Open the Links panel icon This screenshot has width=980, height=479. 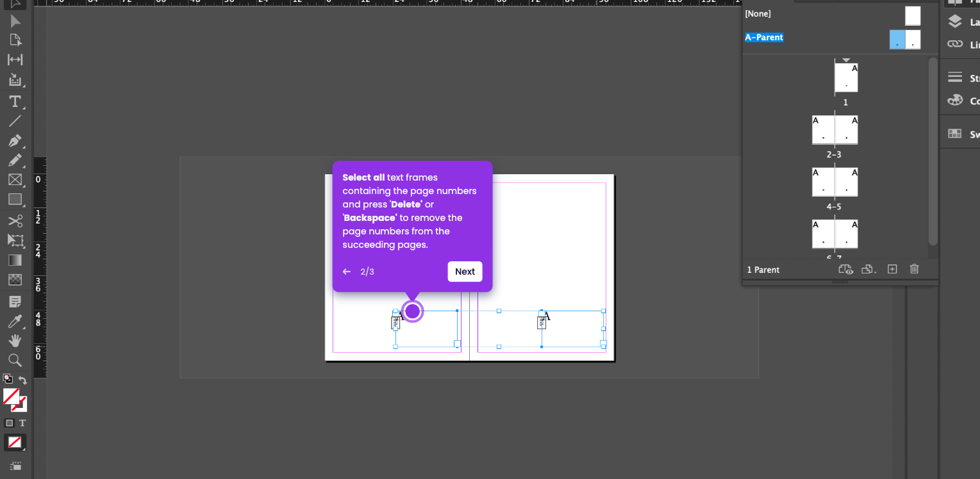click(955, 44)
